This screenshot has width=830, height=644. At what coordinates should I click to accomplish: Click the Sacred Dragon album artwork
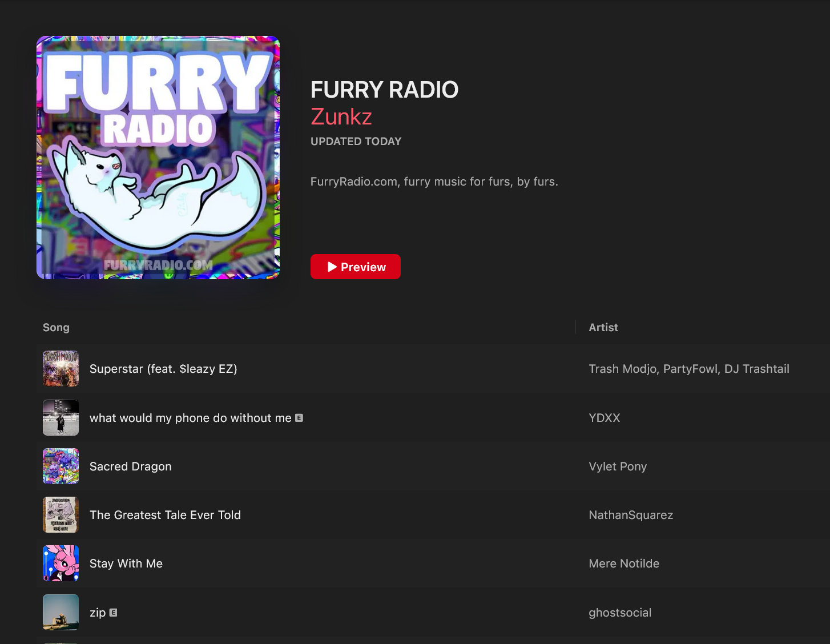(x=61, y=466)
